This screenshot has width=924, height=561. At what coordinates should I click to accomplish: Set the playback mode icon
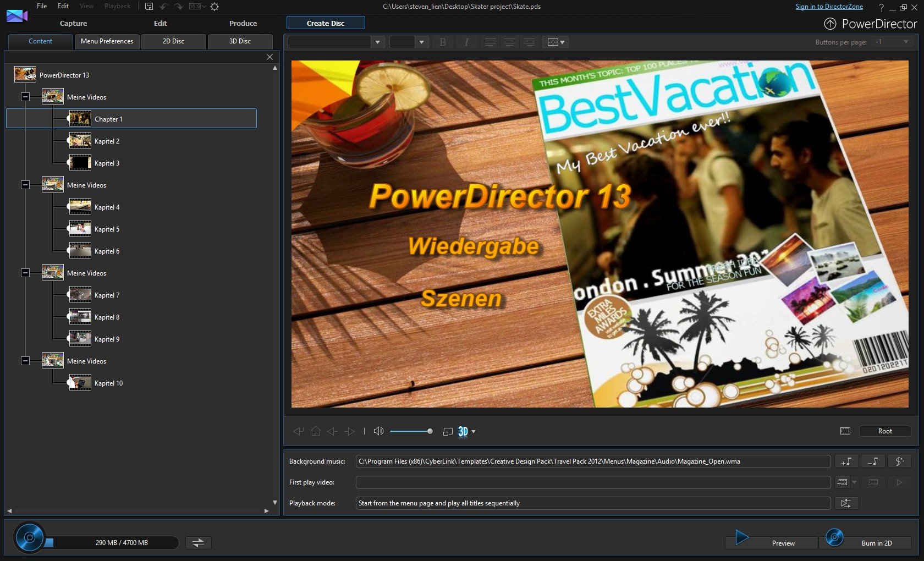tap(846, 503)
